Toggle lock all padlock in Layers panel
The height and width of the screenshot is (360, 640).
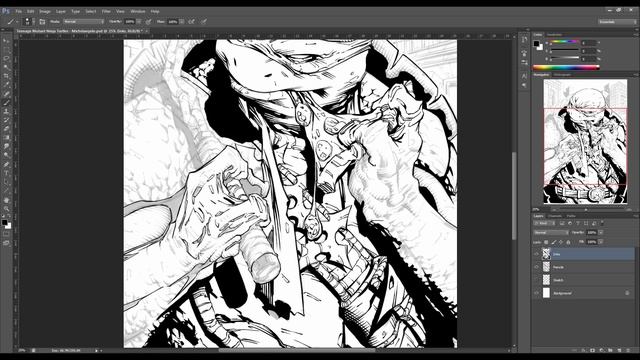pos(568,242)
